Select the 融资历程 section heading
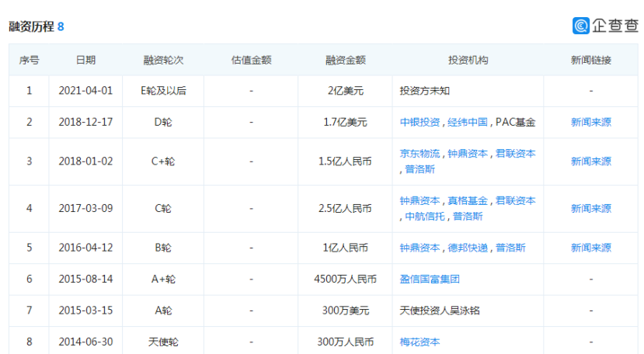 tap(31, 26)
